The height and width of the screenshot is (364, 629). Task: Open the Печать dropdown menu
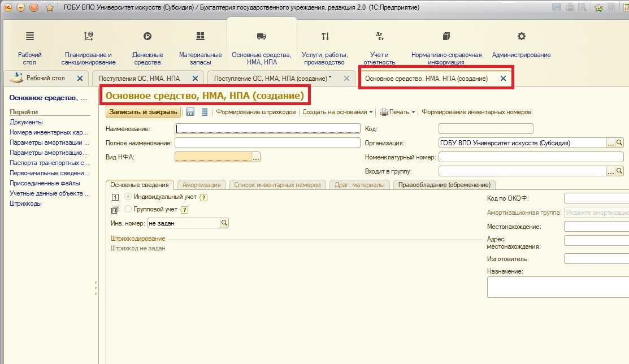click(x=398, y=112)
